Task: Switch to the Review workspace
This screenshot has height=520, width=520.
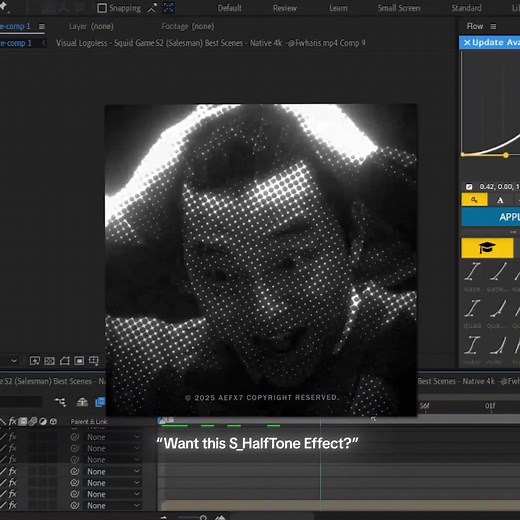Action: (x=285, y=8)
